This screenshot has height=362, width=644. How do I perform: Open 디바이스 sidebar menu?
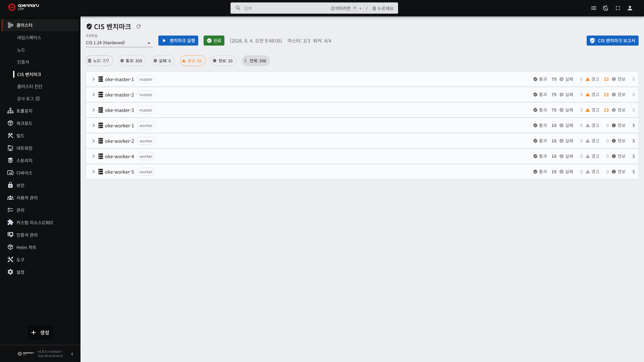point(40,173)
